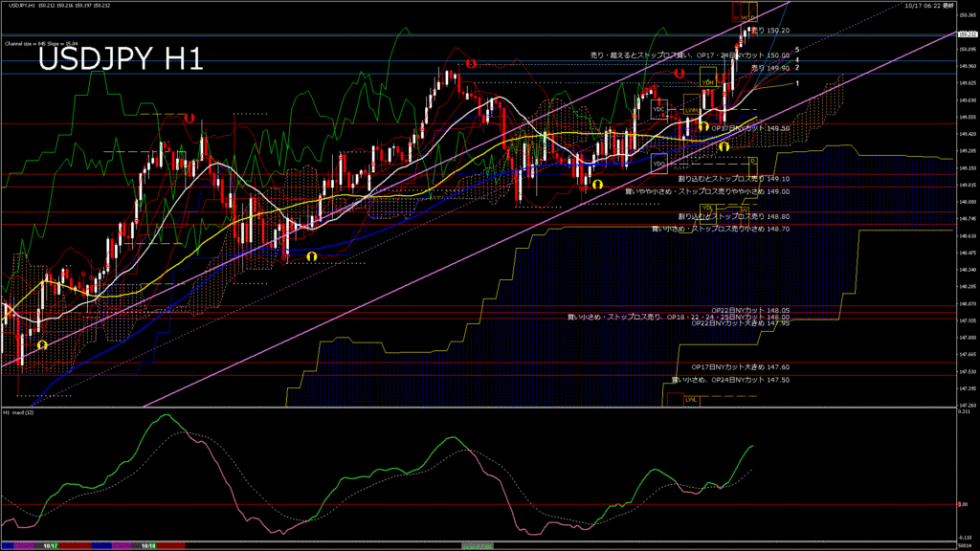Click the green label at bottom right of the time bar
Image resolution: width=980 pixels, height=551 pixels.
point(477,546)
